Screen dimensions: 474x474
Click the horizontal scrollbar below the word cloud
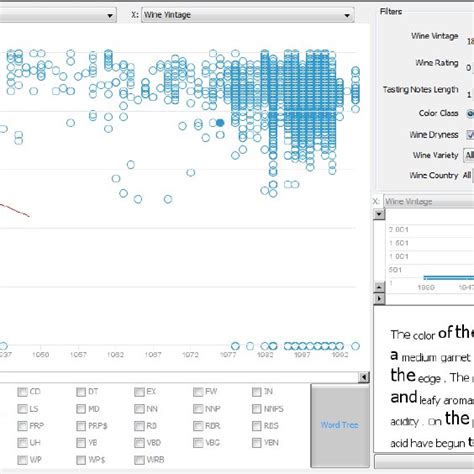click(424, 462)
